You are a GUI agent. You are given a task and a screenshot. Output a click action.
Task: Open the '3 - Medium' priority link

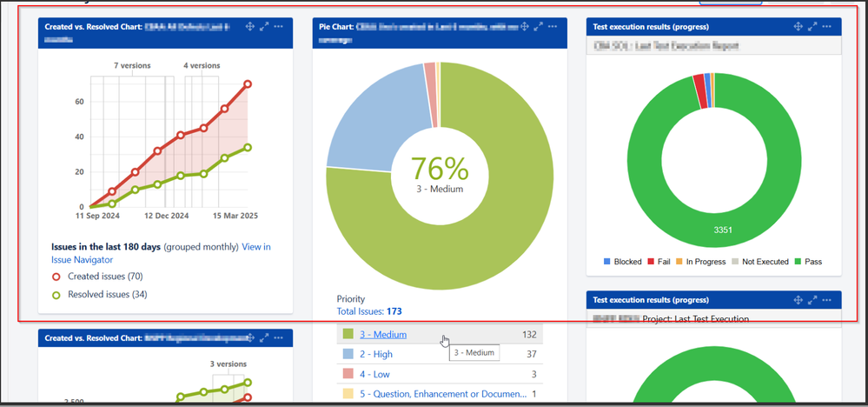[383, 335]
